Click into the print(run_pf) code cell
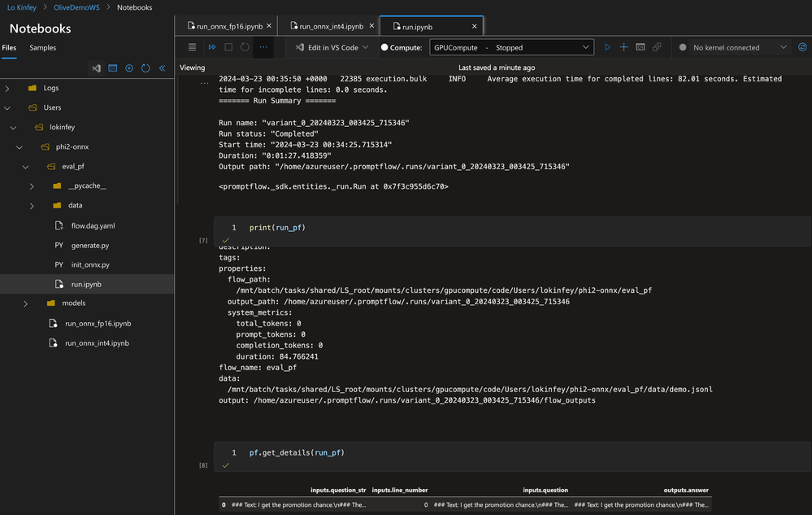Screen dimensions: 812x515 (x=511, y=231)
